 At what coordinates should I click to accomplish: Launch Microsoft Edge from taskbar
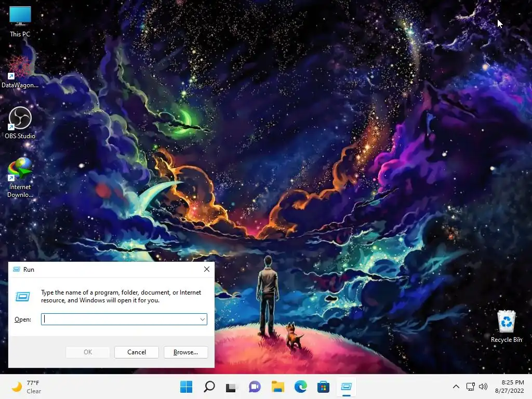301,387
